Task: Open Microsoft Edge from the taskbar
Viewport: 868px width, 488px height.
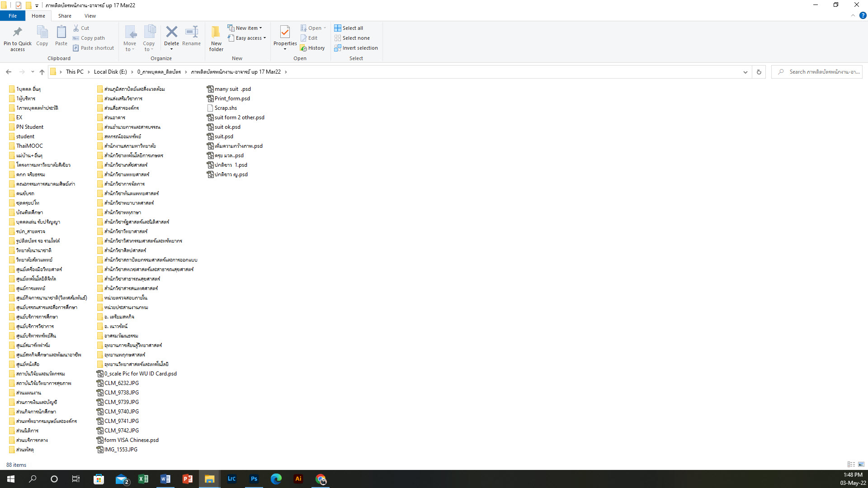Action: click(276, 479)
